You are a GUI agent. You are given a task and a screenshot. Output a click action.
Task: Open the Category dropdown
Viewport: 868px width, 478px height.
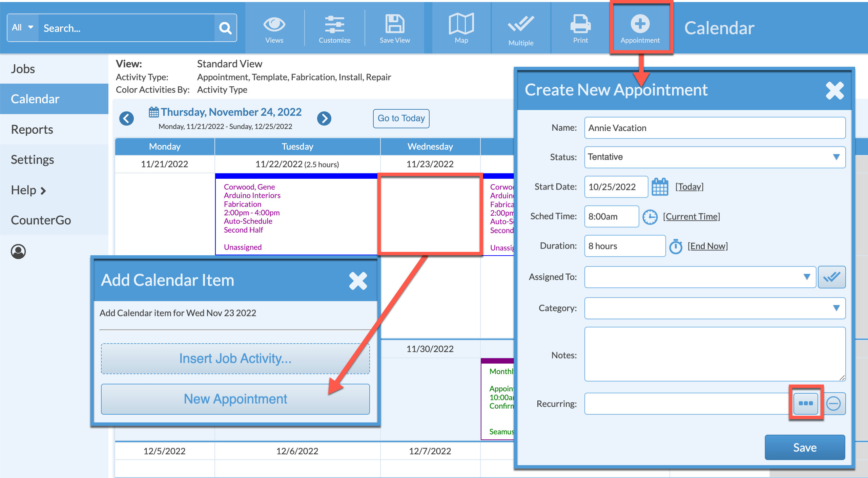click(715, 308)
